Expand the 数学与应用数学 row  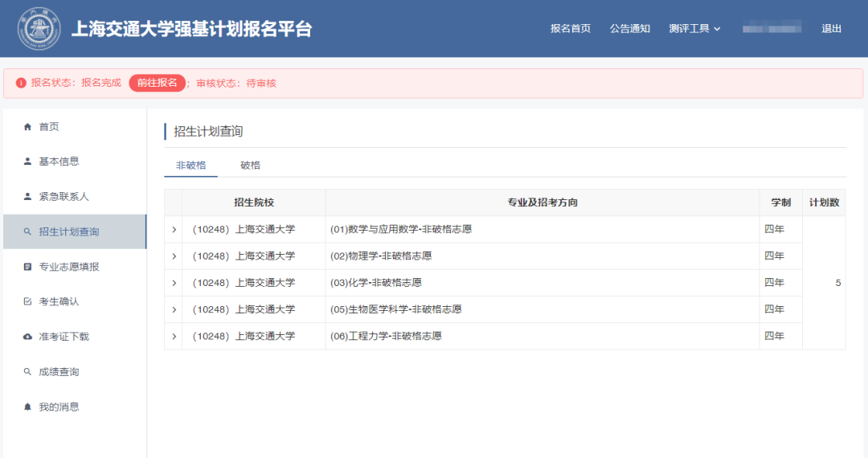(x=174, y=230)
